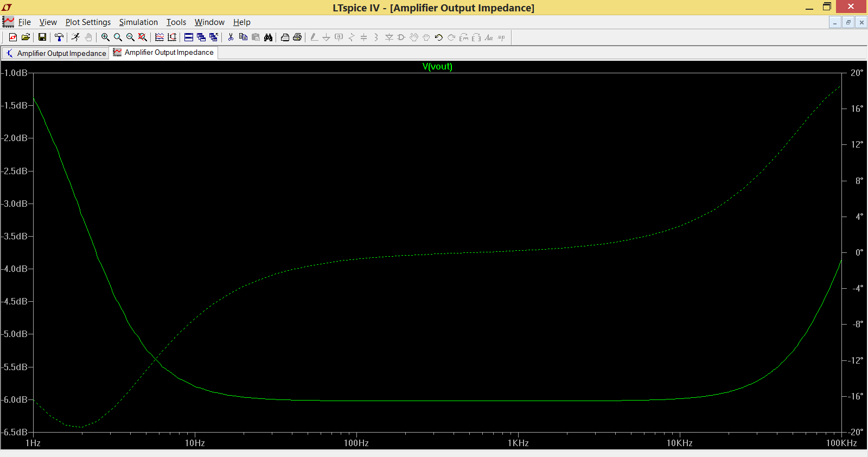Select the Draw Wire pencil icon
This screenshot has height=457, width=868.
(314, 37)
